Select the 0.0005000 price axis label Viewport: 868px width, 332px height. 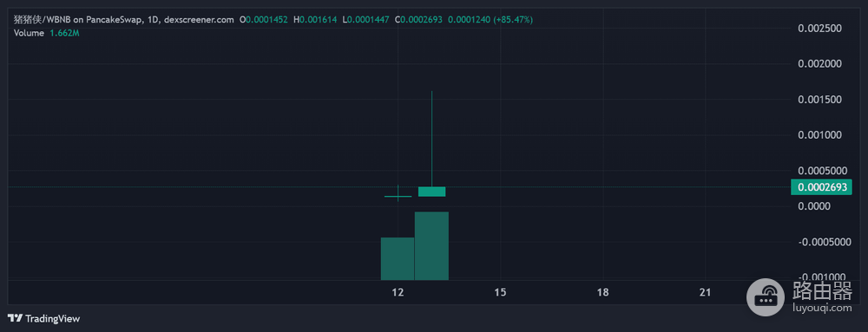[x=822, y=171]
